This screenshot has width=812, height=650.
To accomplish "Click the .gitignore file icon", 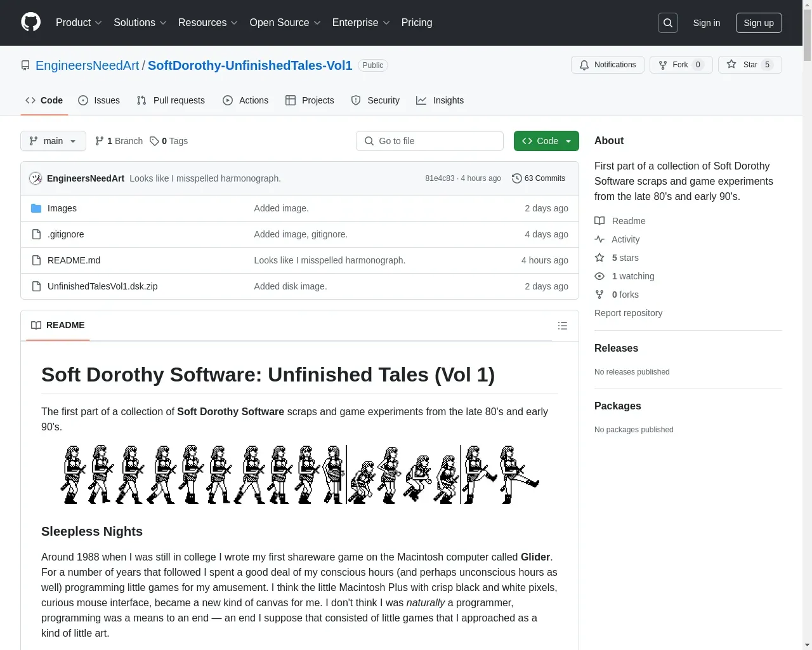I will coord(36,234).
